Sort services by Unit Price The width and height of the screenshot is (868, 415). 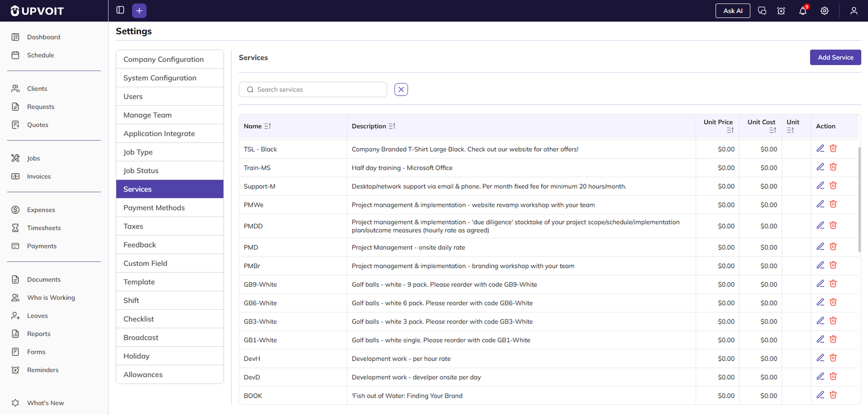730,130
